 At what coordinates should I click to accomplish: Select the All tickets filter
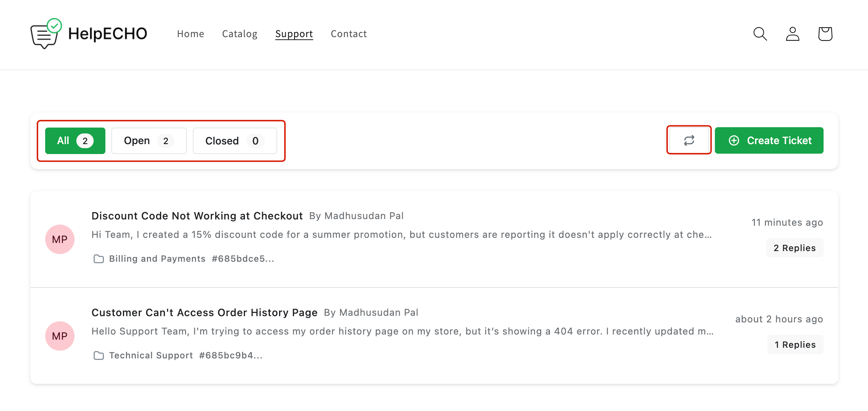pyautogui.click(x=75, y=141)
